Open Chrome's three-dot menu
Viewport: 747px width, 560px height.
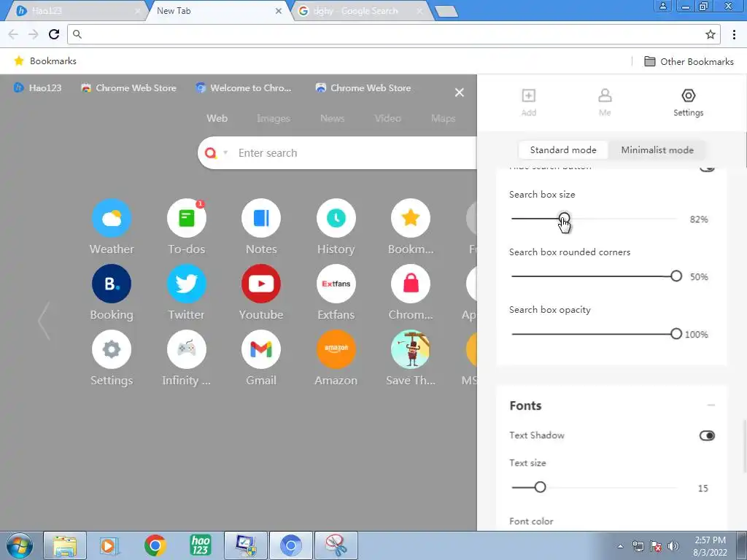click(734, 34)
